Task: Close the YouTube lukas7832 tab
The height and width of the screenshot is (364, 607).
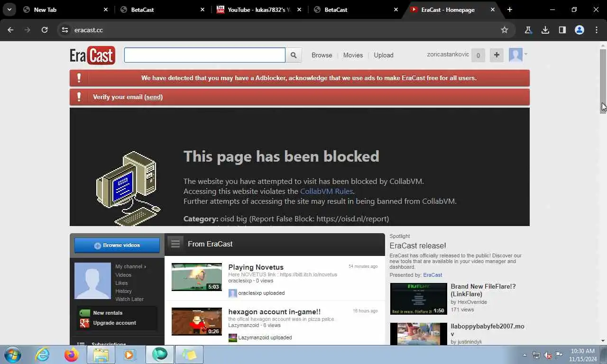Action: point(299,9)
